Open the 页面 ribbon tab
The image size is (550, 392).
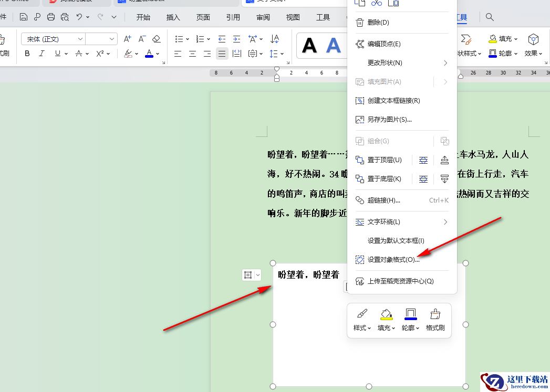click(203, 17)
